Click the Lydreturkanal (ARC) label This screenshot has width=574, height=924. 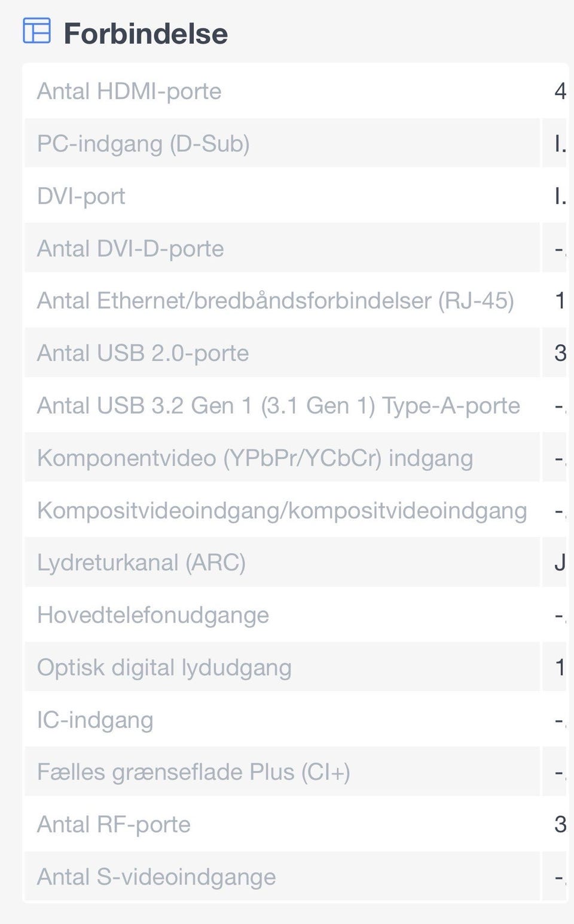pos(141,563)
